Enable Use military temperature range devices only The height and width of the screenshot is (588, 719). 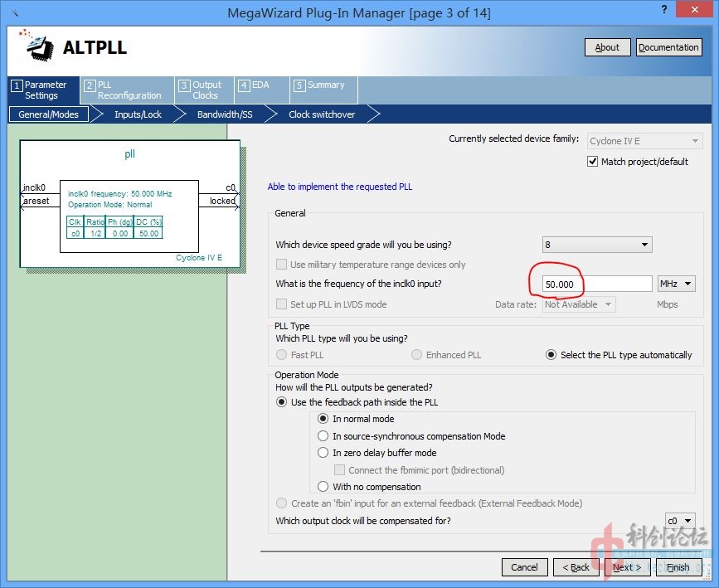(281, 265)
